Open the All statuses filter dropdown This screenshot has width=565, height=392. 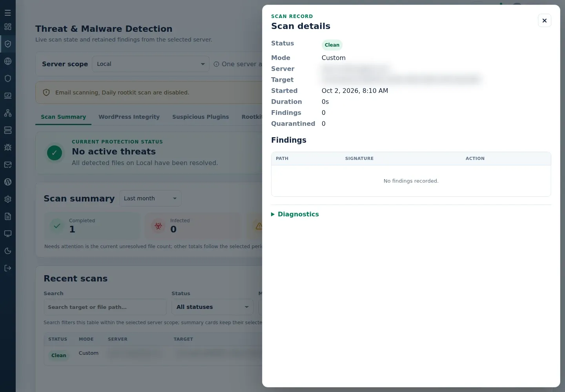[213, 307]
